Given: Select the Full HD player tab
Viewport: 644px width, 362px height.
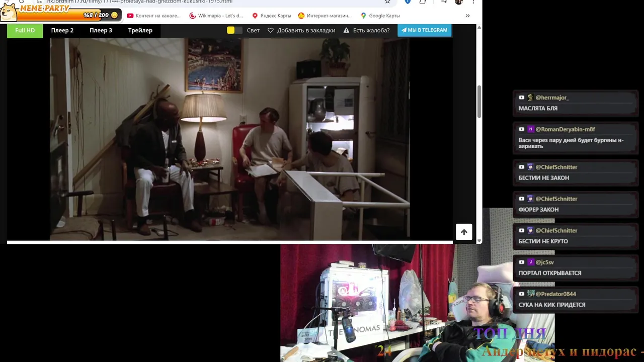Looking at the screenshot, I should click(25, 30).
